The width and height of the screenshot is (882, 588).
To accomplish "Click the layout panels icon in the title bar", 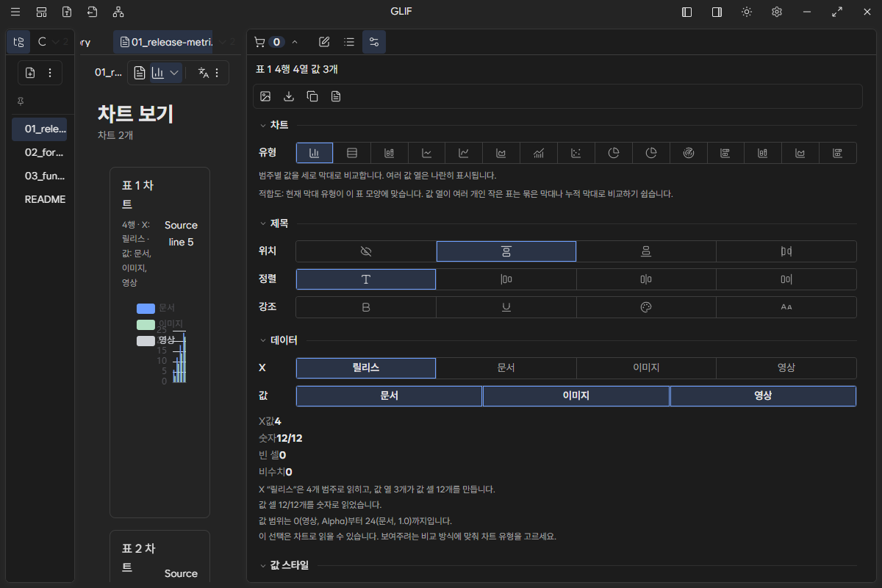I will [41, 12].
